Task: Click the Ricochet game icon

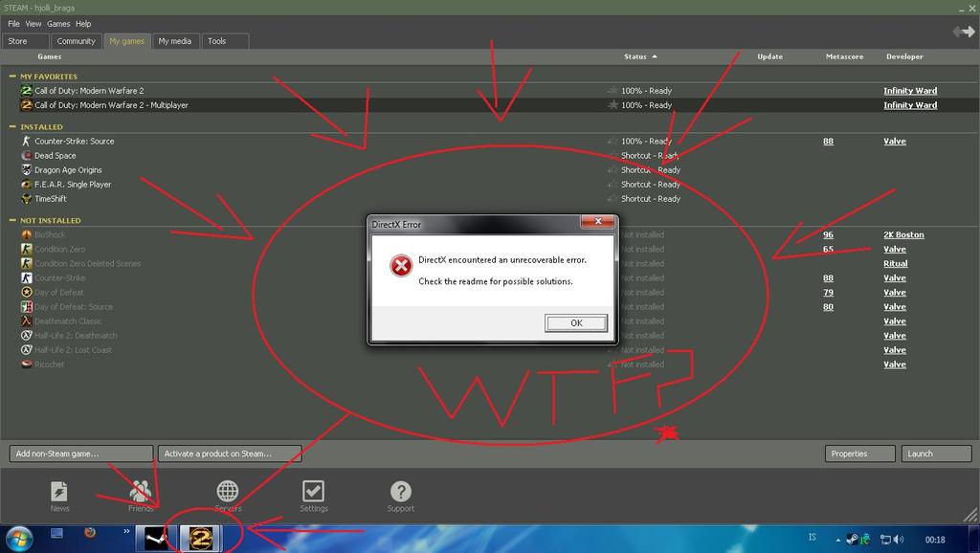Action: 26,365
